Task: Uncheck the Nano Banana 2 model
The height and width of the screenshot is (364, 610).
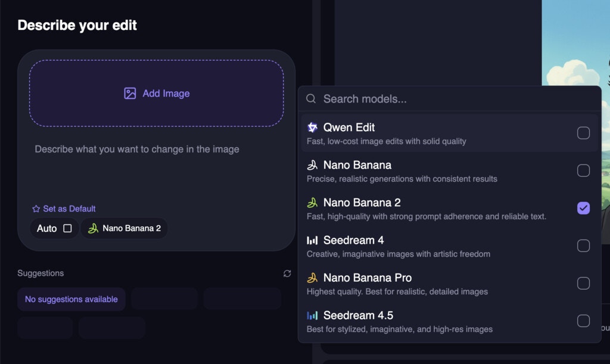Action: click(x=583, y=208)
